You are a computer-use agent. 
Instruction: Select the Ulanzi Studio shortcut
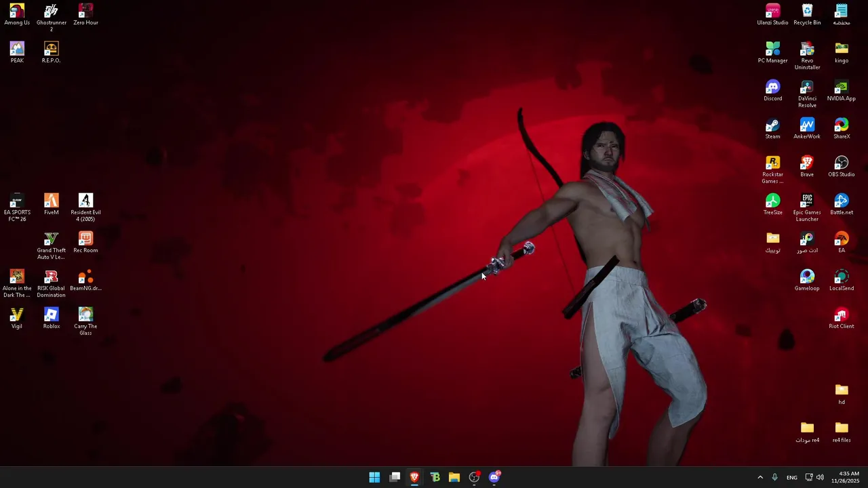point(773,15)
